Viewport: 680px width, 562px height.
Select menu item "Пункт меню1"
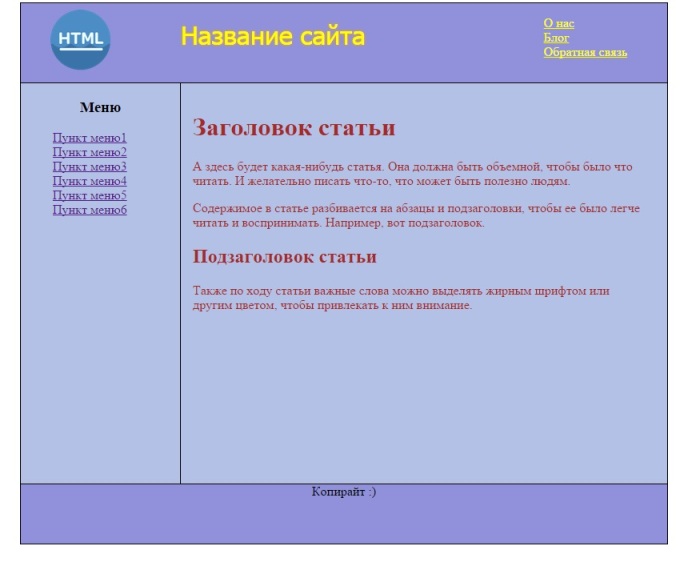(x=90, y=138)
